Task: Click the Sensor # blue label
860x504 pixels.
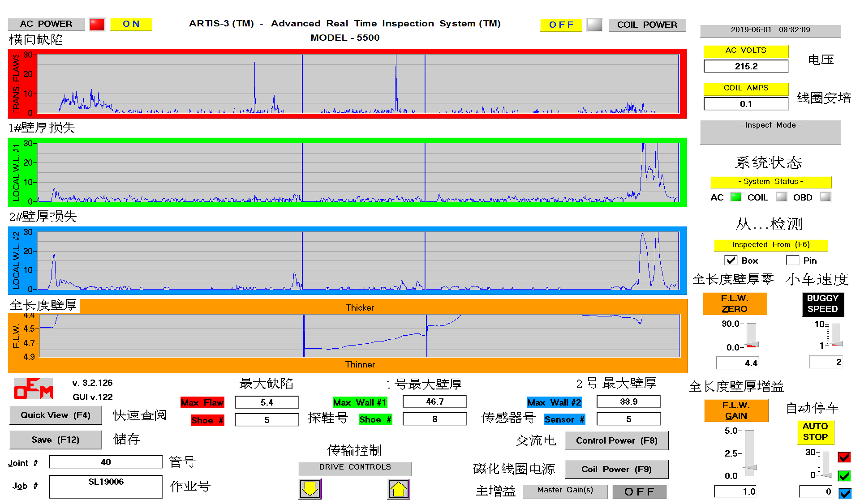Action: coord(564,419)
